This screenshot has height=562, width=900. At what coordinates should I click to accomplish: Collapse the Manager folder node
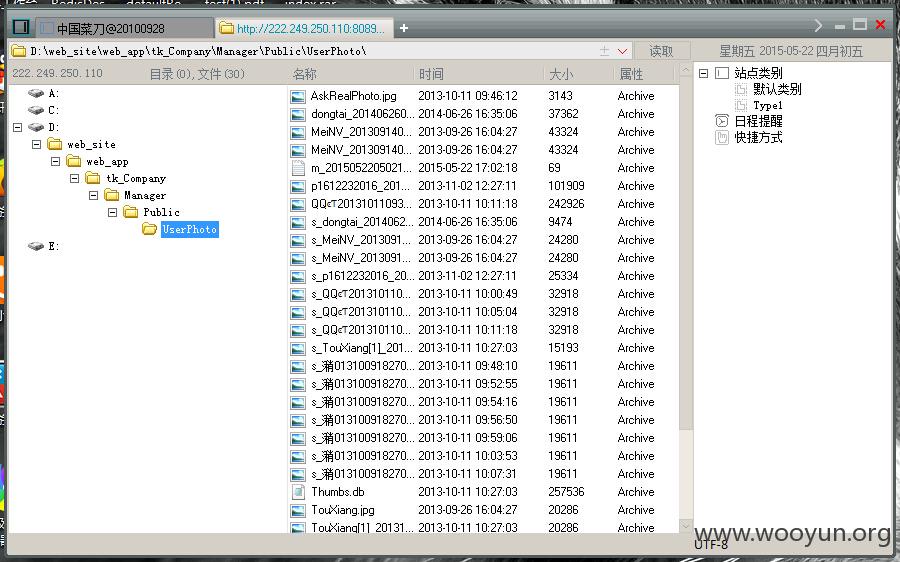point(94,195)
